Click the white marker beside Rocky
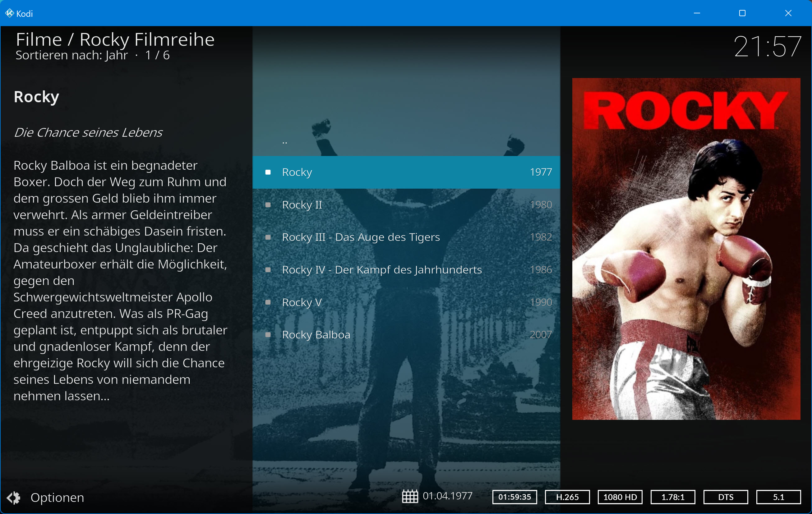812x514 pixels. (x=268, y=172)
